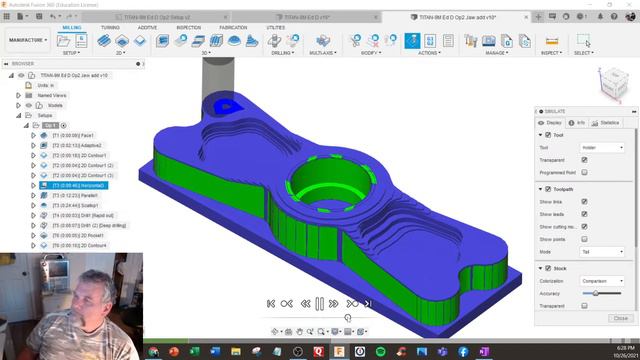Skip to next operation in simulation

(x=352, y=304)
